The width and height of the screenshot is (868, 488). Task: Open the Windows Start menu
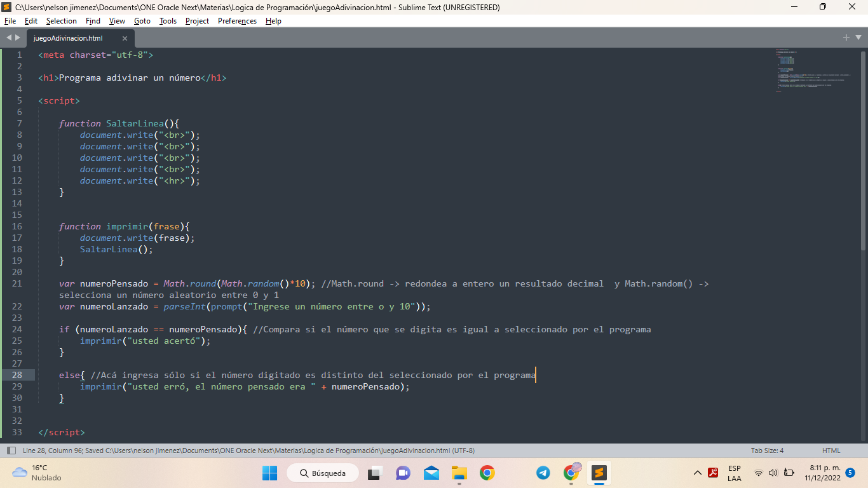click(270, 473)
